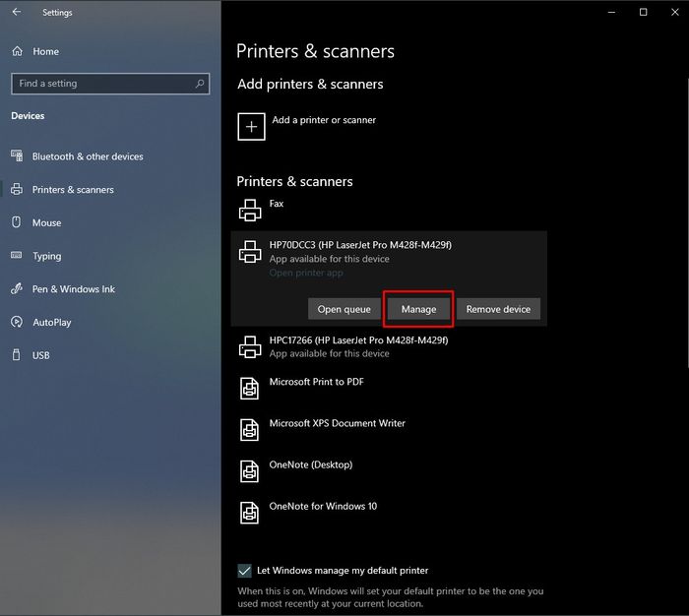
Task: Click the Printers & scanners sidebar icon
Action: click(x=17, y=189)
